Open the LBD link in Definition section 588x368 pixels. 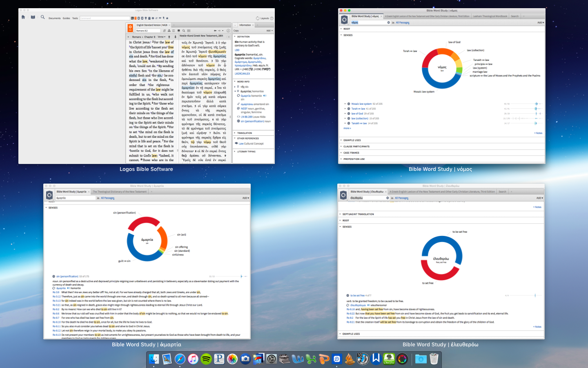click(237, 50)
